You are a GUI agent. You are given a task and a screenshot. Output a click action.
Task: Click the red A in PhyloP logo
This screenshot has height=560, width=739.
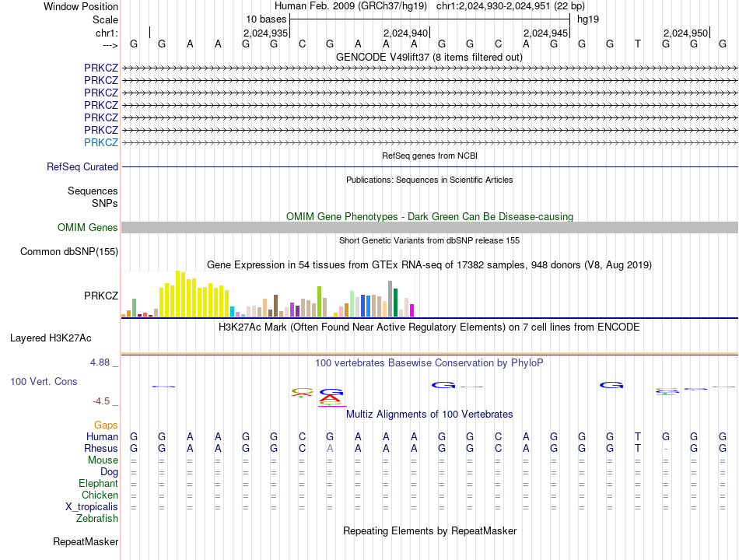point(331,398)
